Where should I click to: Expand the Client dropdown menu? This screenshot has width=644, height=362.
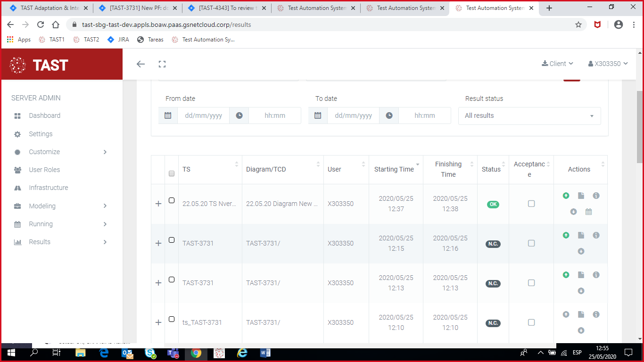tap(557, 64)
